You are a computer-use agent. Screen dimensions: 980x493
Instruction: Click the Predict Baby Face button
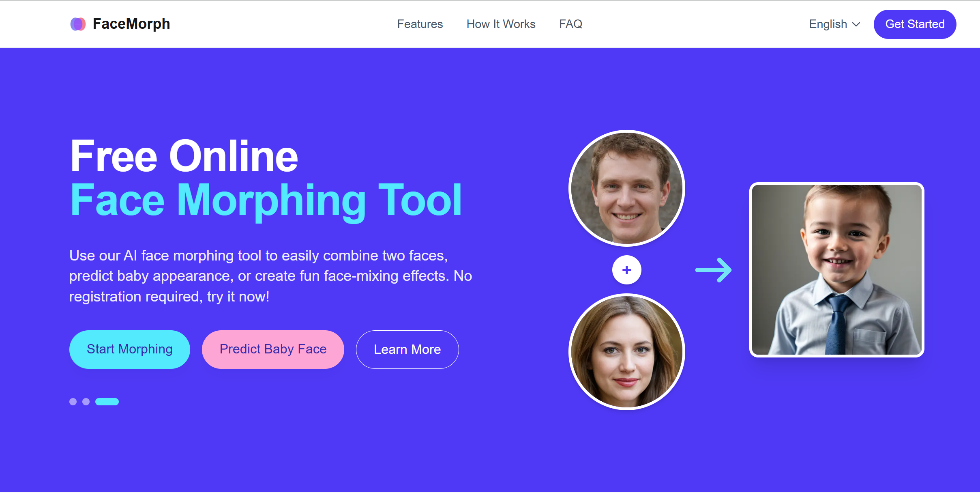pos(272,349)
